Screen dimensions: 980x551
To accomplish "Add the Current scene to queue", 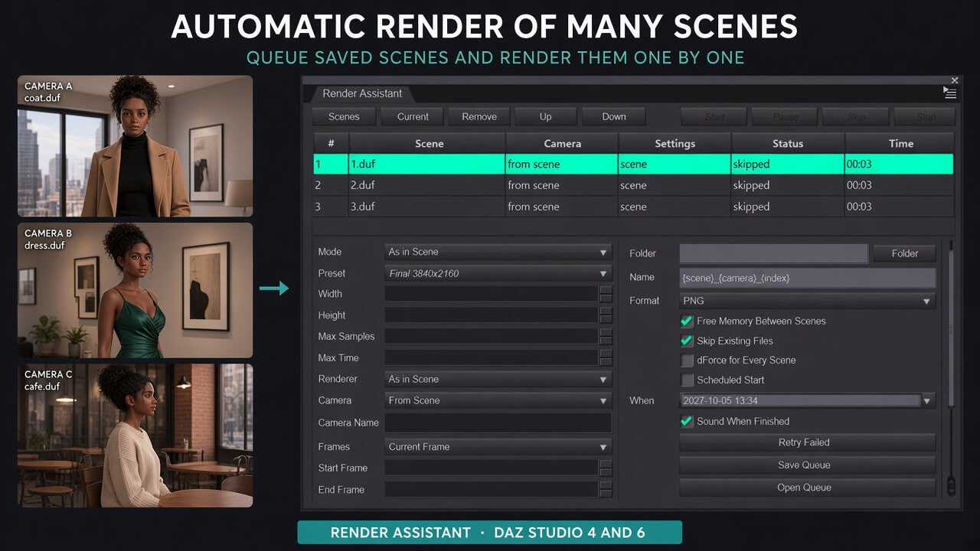I will pos(413,116).
